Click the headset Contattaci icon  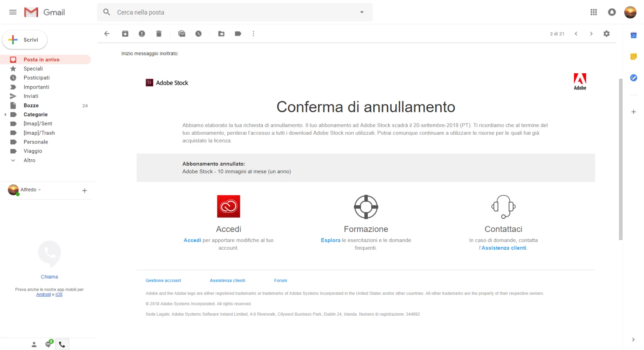[503, 207]
